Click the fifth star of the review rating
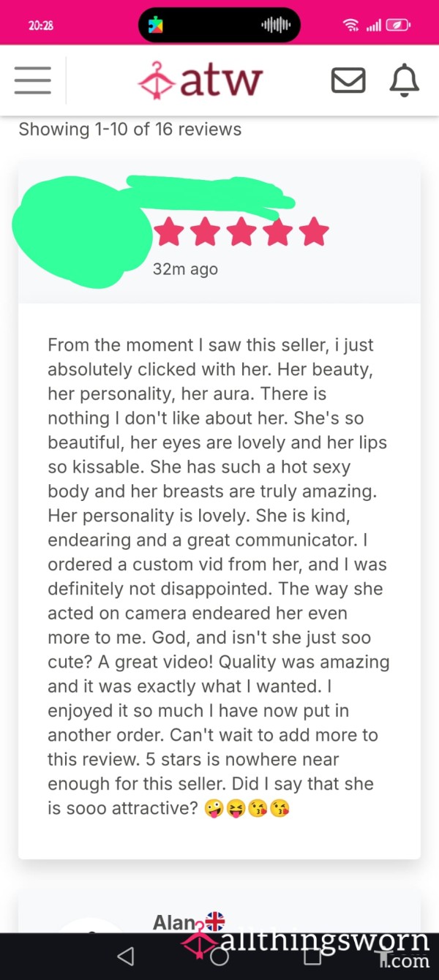This screenshot has height=980, width=439. point(314,231)
